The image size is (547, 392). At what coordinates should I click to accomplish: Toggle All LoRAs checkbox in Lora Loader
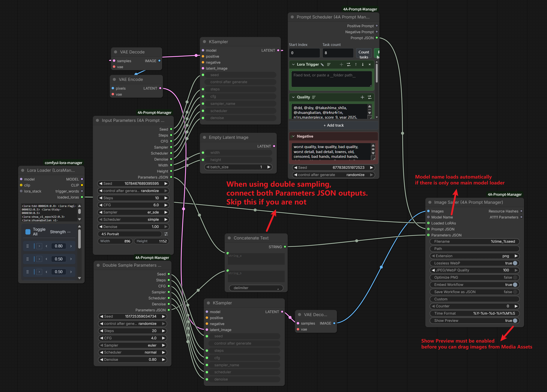pyautogui.click(x=28, y=232)
